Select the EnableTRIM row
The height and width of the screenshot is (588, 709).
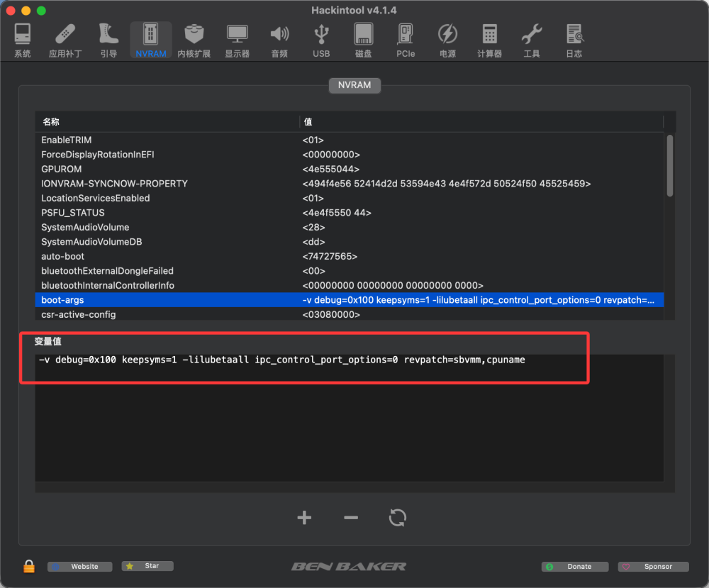click(x=349, y=140)
